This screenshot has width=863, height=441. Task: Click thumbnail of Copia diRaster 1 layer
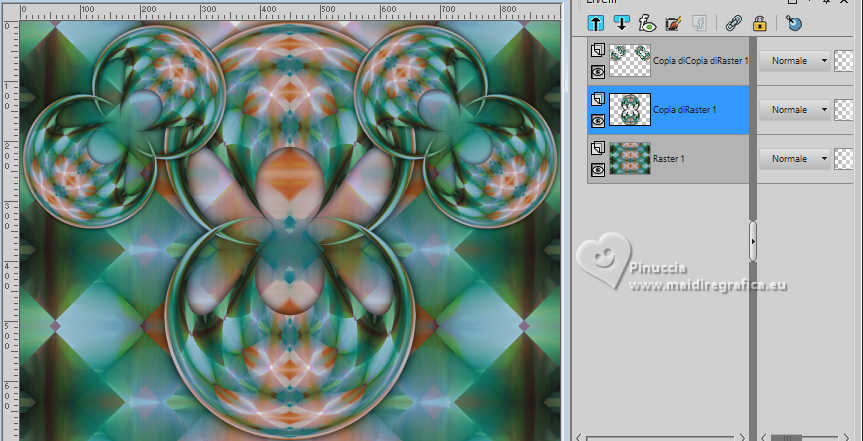pos(630,110)
